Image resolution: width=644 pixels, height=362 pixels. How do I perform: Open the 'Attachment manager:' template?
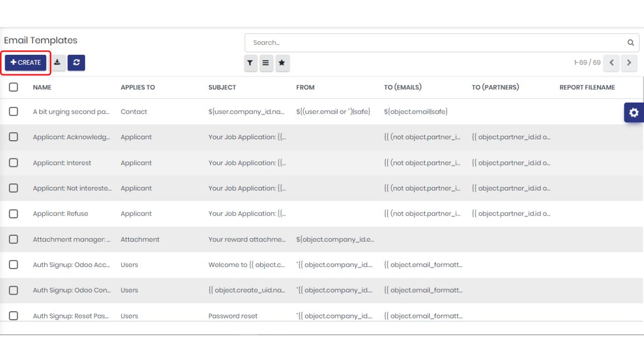pyautogui.click(x=71, y=239)
